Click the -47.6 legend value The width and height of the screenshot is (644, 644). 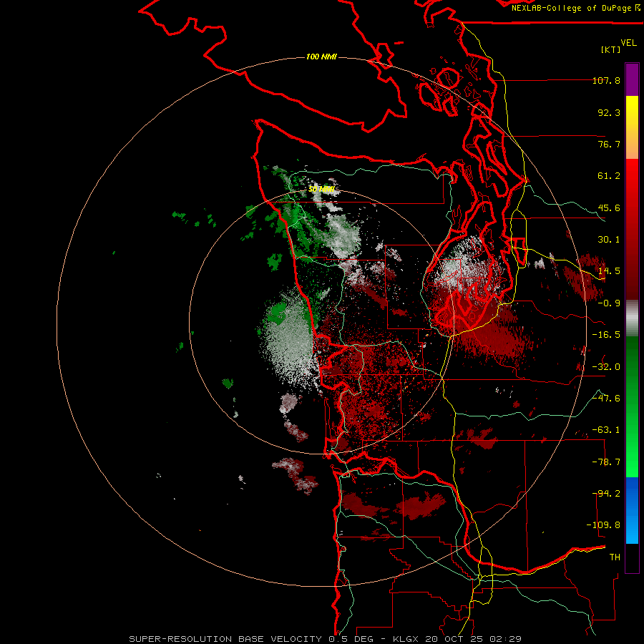pos(606,399)
